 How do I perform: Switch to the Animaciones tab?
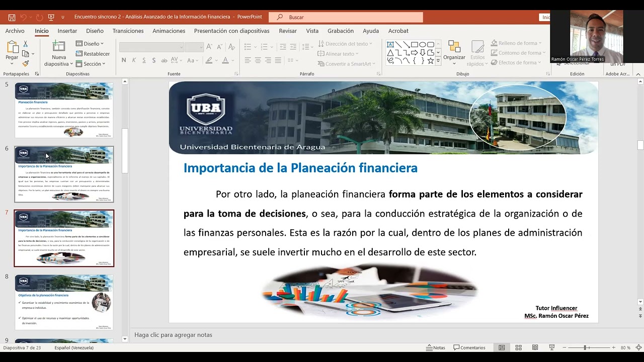click(x=169, y=31)
